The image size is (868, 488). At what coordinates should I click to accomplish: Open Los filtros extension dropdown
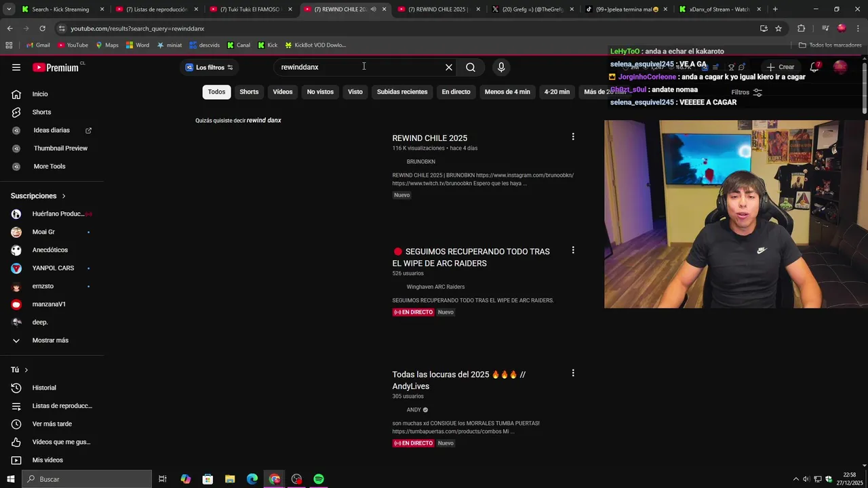coord(209,67)
